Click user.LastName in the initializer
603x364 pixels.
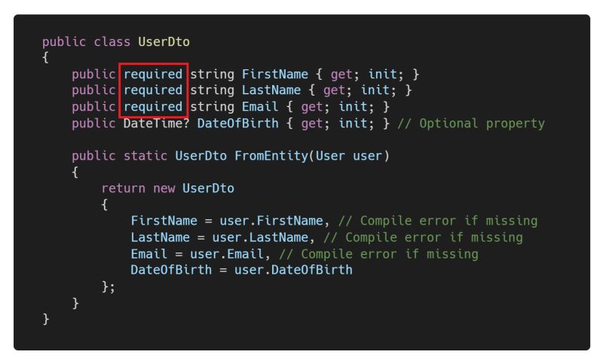pos(260,237)
